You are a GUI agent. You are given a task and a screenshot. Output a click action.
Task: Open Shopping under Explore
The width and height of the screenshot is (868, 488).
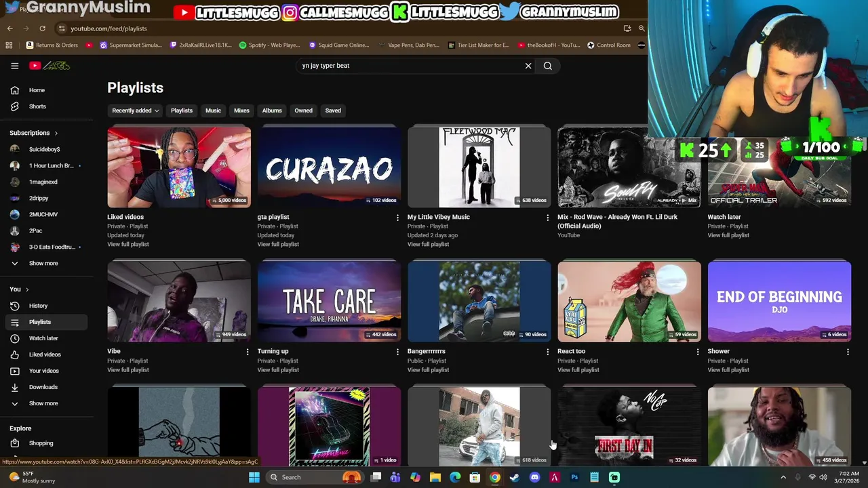click(x=45, y=443)
